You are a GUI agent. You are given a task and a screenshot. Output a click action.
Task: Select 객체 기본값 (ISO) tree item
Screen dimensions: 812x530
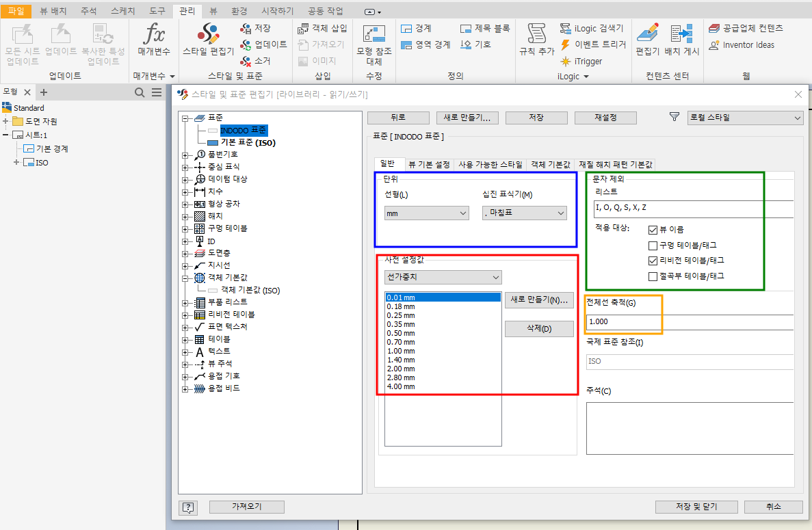point(250,291)
